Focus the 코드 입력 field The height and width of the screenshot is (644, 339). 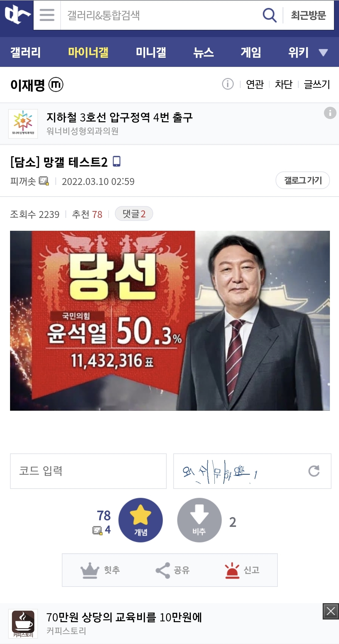click(88, 471)
